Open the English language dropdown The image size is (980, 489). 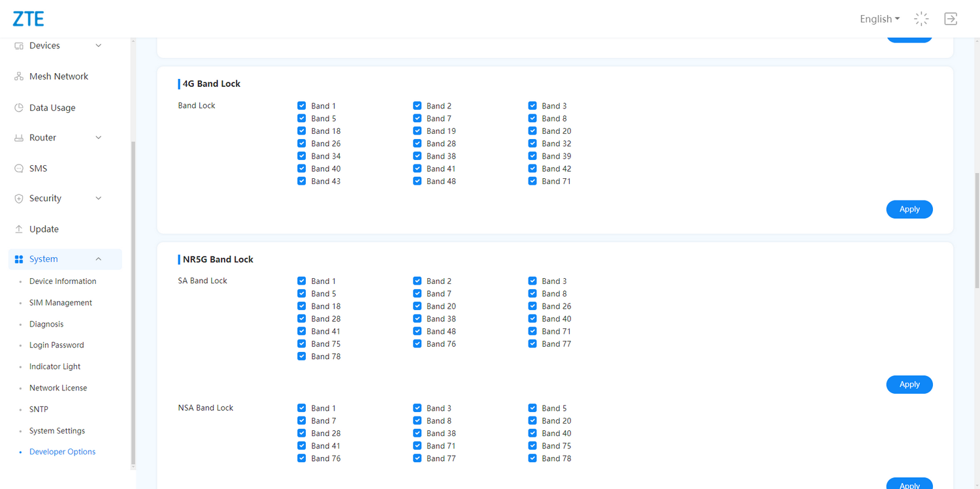tap(879, 19)
